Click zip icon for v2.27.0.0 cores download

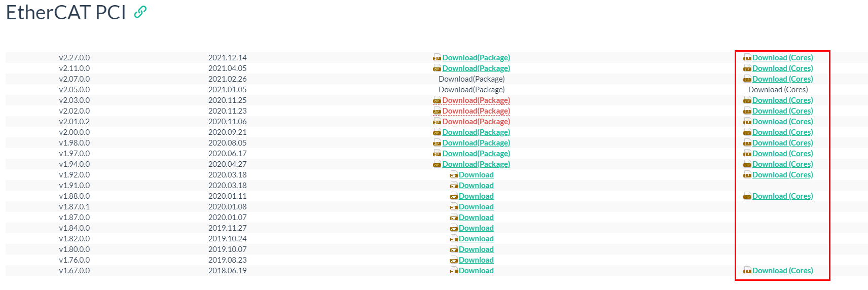[x=747, y=58]
